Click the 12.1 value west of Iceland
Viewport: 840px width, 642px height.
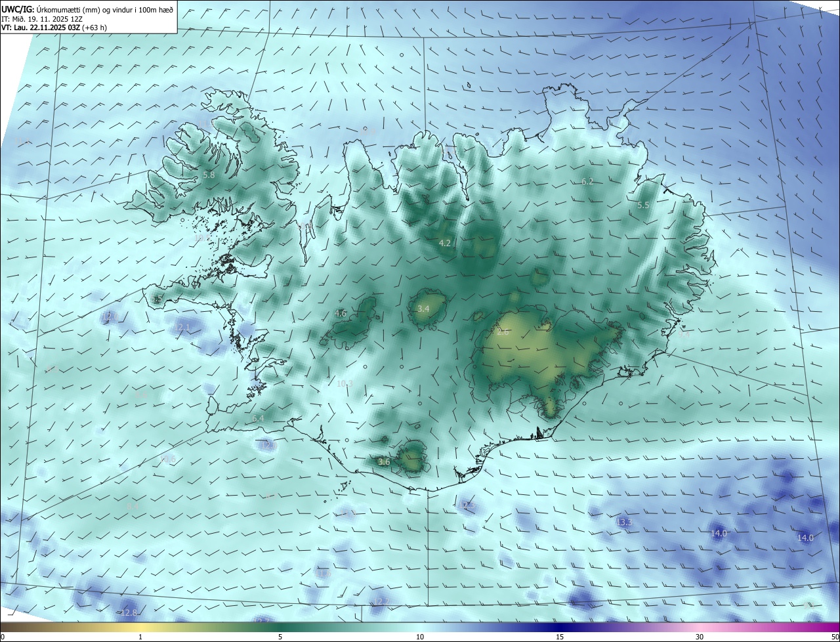182,328
